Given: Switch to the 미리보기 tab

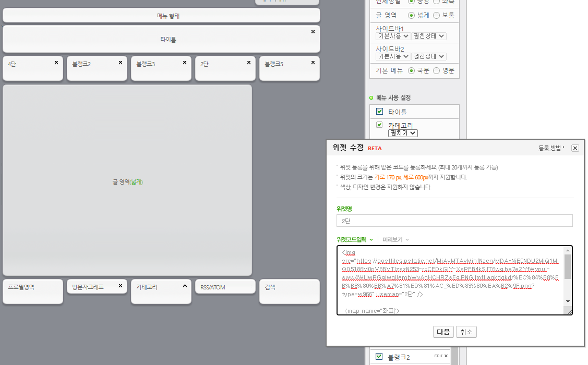Looking at the screenshot, I should point(395,239).
